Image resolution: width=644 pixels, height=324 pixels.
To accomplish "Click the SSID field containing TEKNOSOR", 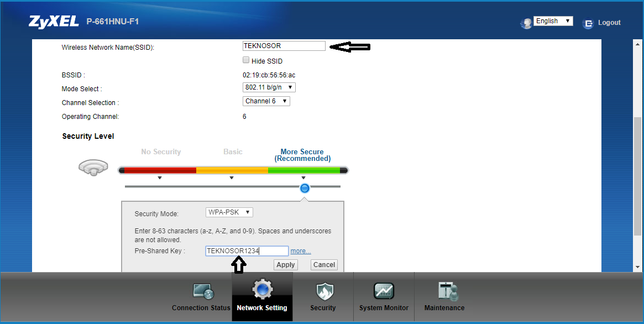I will pyautogui.click(x=284, y=46).
